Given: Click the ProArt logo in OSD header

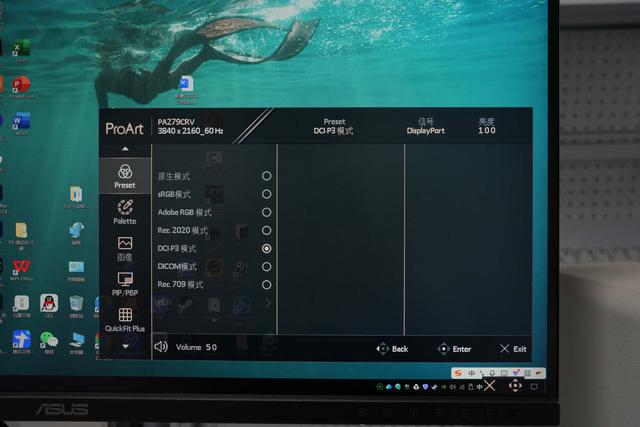Looking at the screenshot, I should 124,129.
